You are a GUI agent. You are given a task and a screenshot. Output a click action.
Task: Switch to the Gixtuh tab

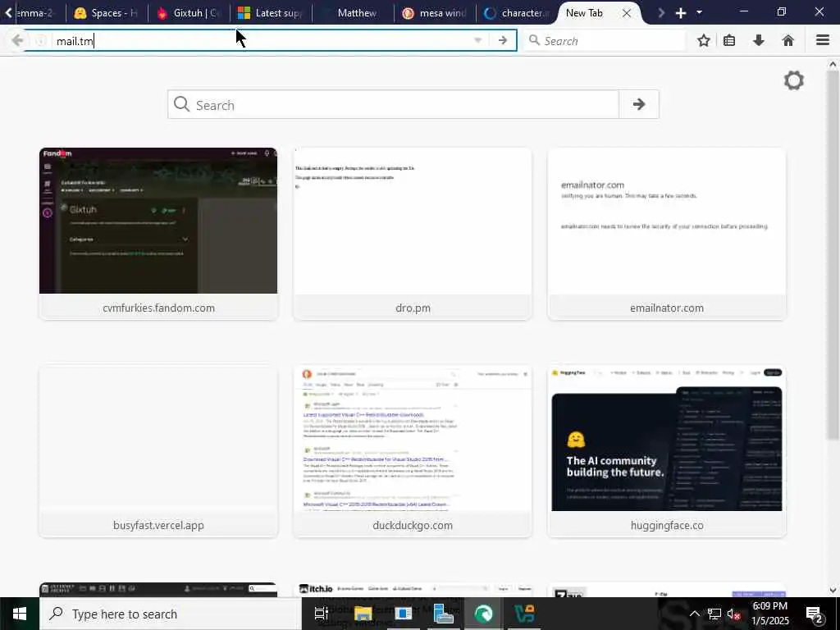click(189, 13)
